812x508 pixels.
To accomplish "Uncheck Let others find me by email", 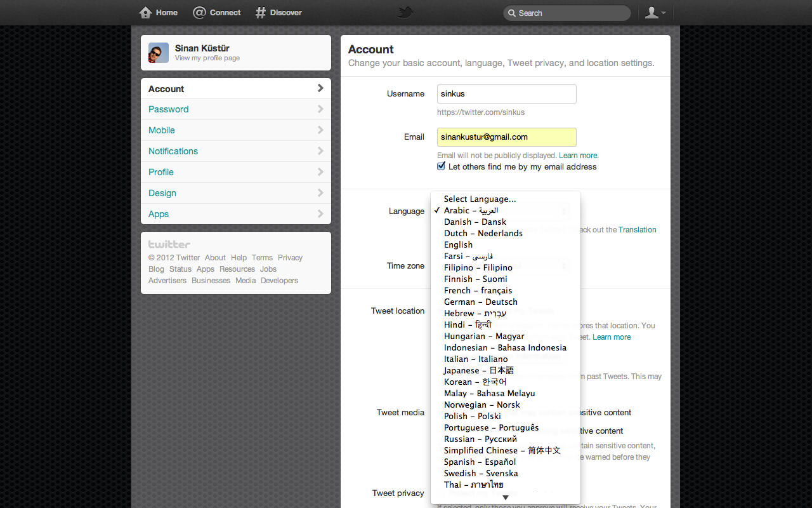I will pyautogui.click(x=442, y=166).
